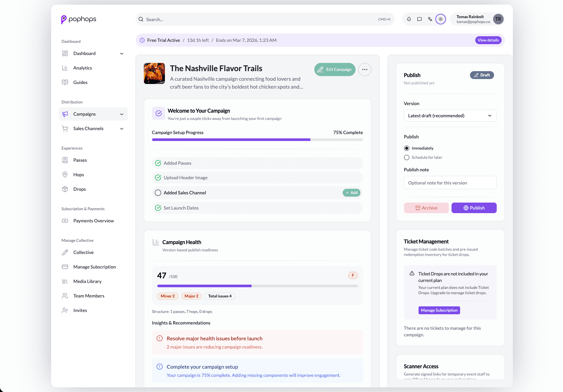Click Manage Subscription button in Ticket Management
Screen dimensions: 563x392
439,310
